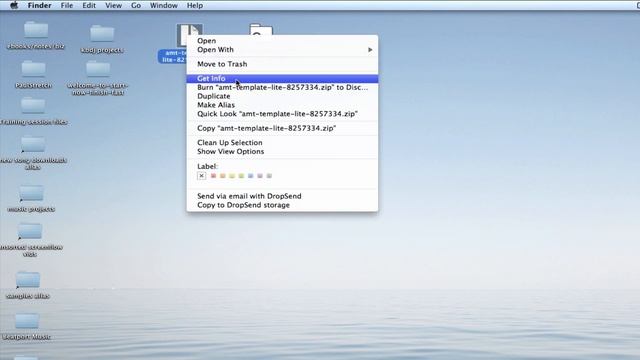Viewport: 640px width, 360px height.
Task: Apply the yellow label color
Action: point(232,176)
